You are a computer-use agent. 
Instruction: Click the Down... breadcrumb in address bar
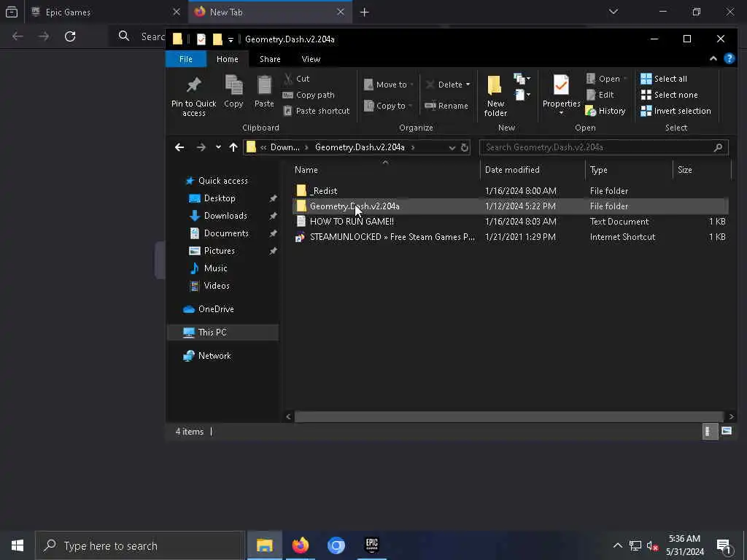(x=285, y=147)
